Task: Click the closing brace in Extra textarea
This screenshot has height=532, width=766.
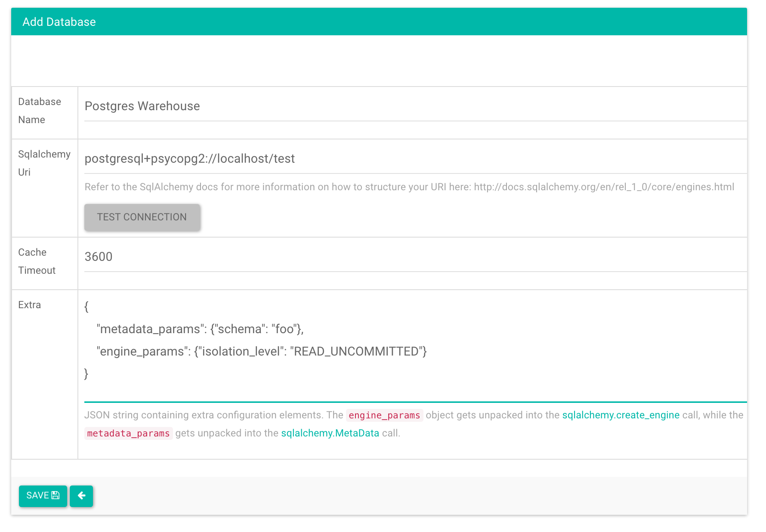Action: click(86, 374)
